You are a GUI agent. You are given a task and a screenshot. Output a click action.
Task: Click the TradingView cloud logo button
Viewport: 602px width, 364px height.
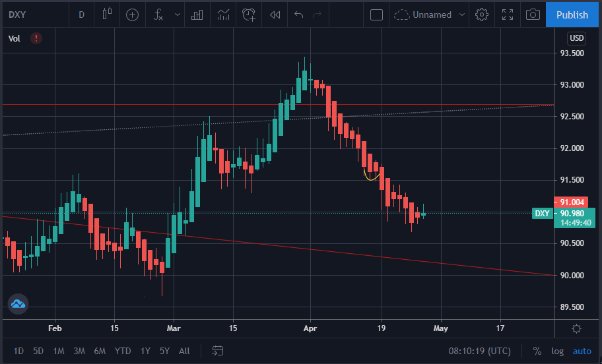(18, 304)
